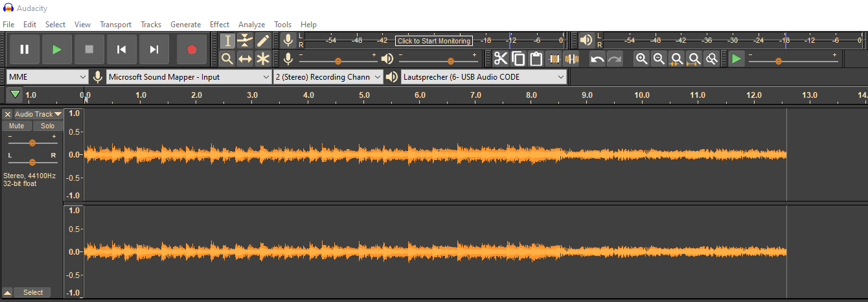Open the MME audio host dropdown

pos(47,77)
